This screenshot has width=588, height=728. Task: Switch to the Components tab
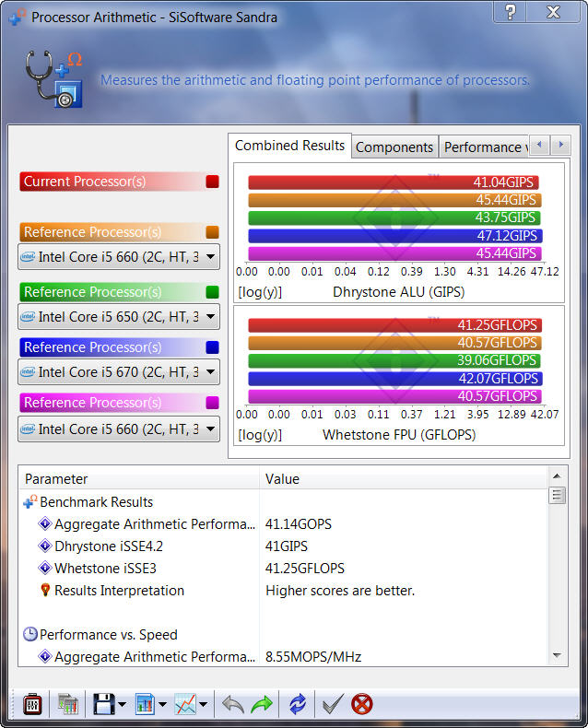(x=394, y=147)
